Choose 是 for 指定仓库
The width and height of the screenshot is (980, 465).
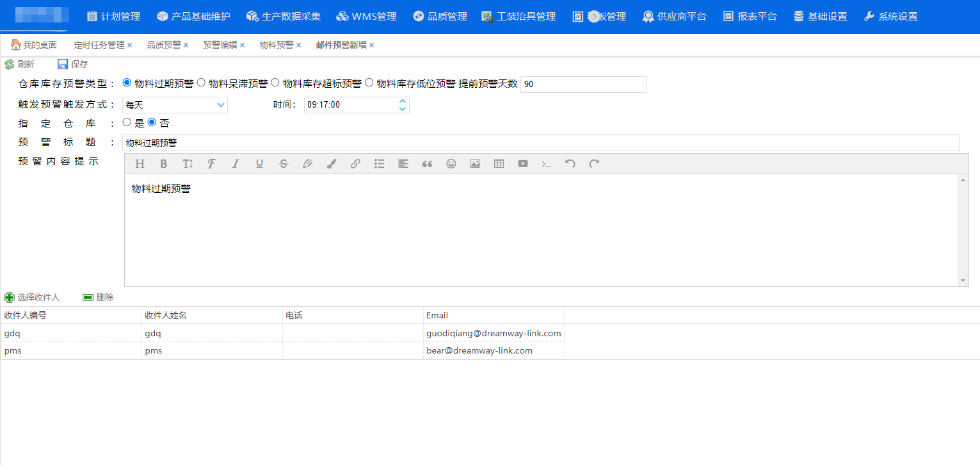[x=127, y=122]
